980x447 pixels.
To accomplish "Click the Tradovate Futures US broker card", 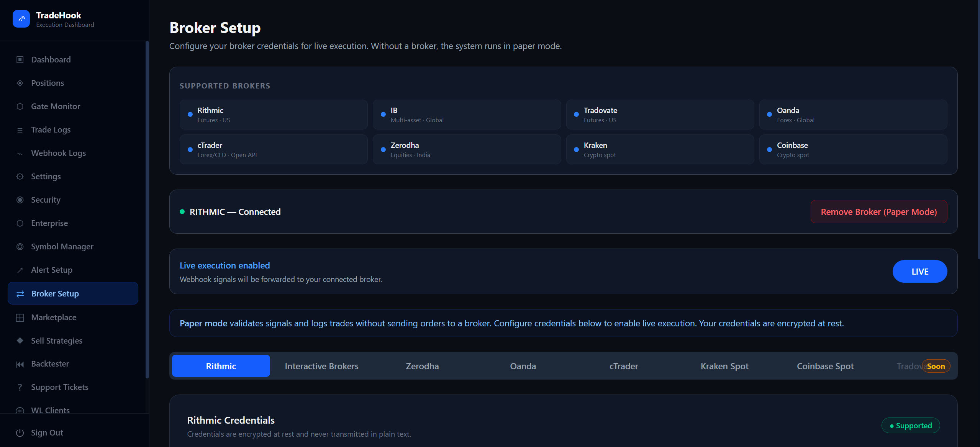I will click(x=660, y=115).
